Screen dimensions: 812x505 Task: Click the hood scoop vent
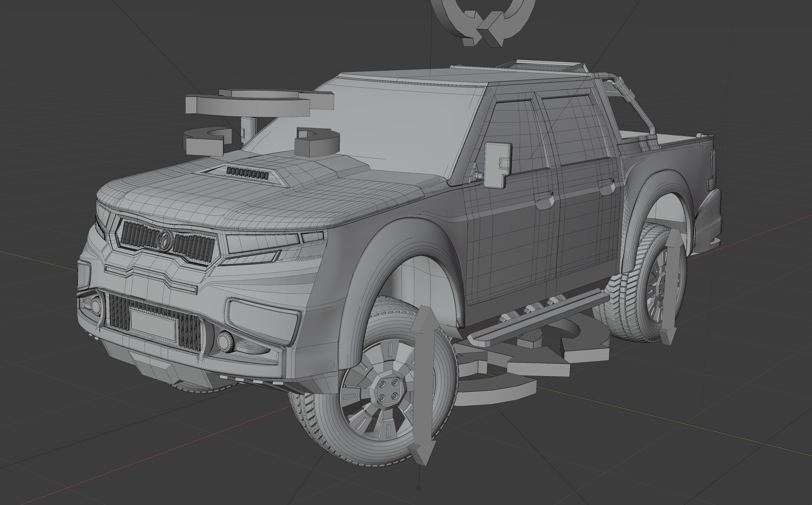(248, 173)
